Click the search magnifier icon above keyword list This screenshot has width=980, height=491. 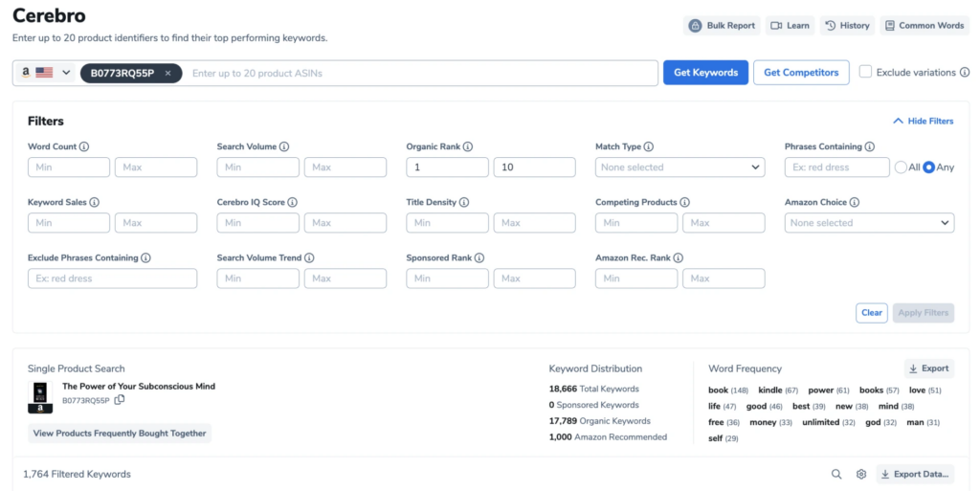pyautogui.click(x=836, y=474)
